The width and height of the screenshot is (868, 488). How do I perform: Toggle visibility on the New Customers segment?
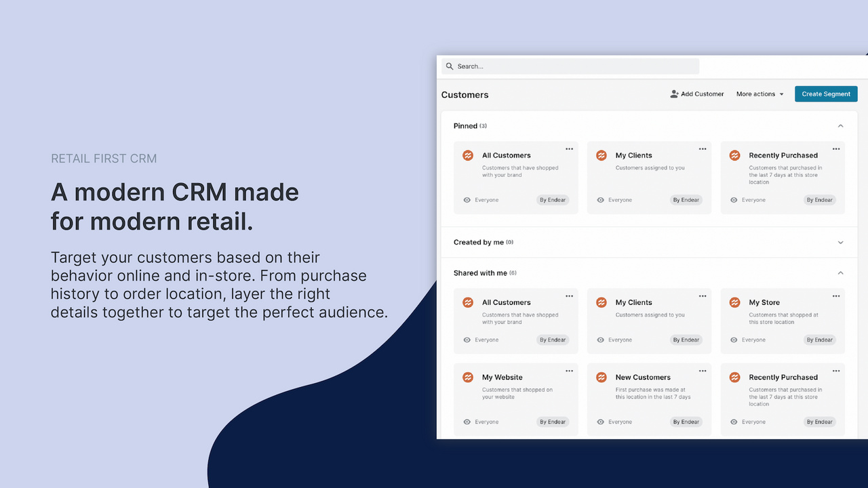601,422
